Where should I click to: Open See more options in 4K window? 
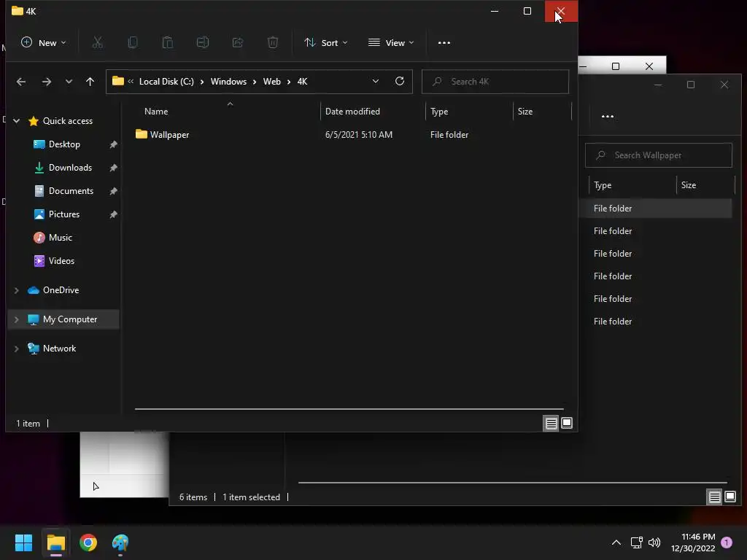[x=444, y=43]
